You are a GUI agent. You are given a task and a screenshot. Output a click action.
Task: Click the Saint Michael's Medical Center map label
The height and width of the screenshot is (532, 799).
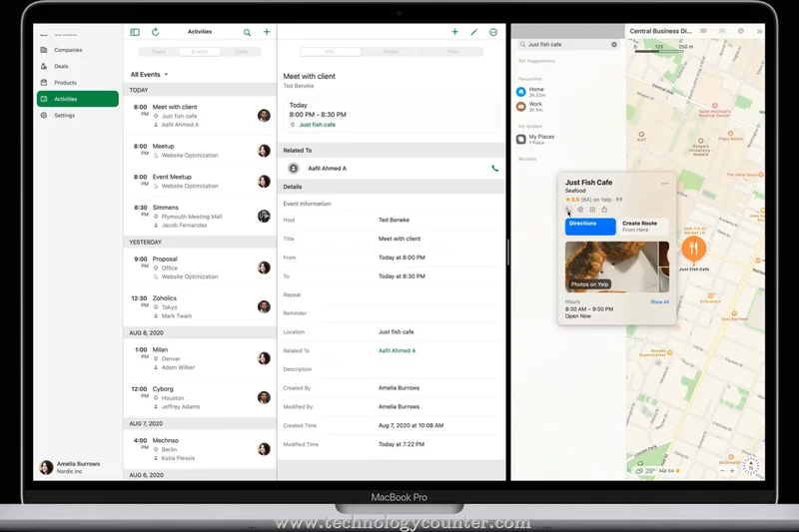[x=714, y=113]
